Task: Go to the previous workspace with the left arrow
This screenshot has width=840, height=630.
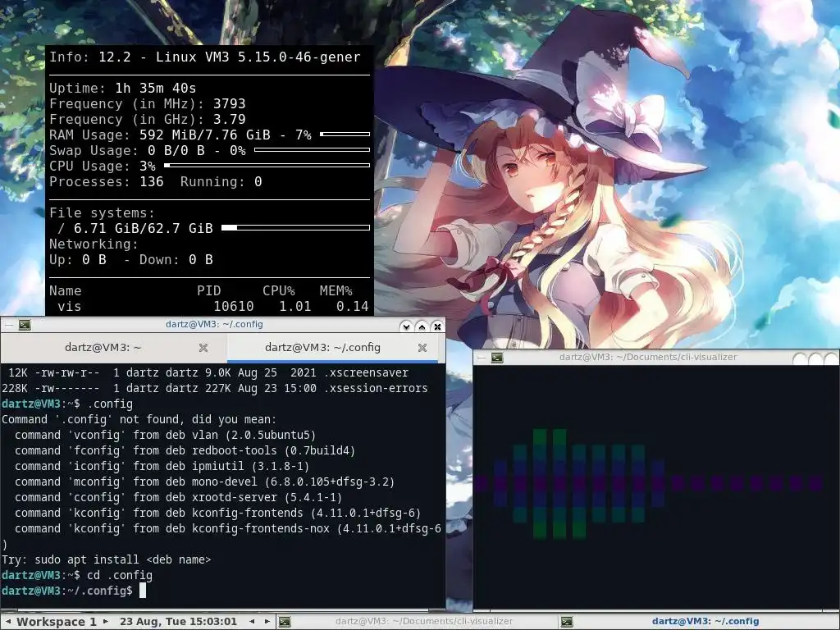Action: tap(7, 622)
